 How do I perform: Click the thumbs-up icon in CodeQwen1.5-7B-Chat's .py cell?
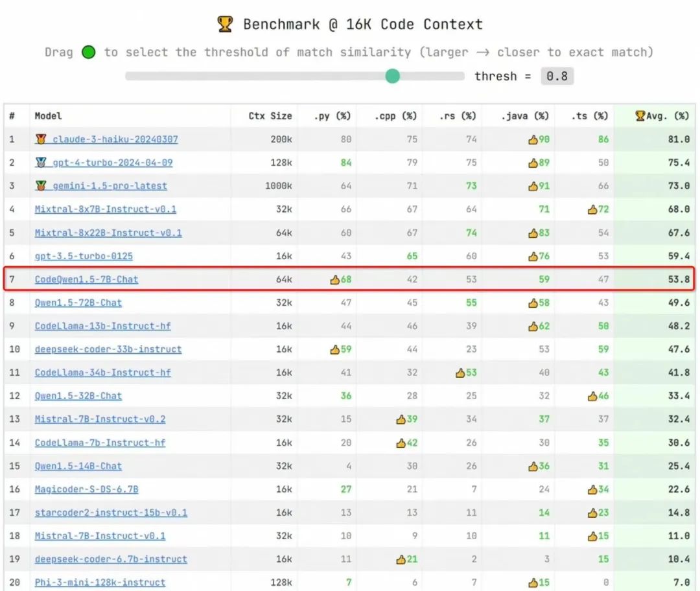click(335, 279)
